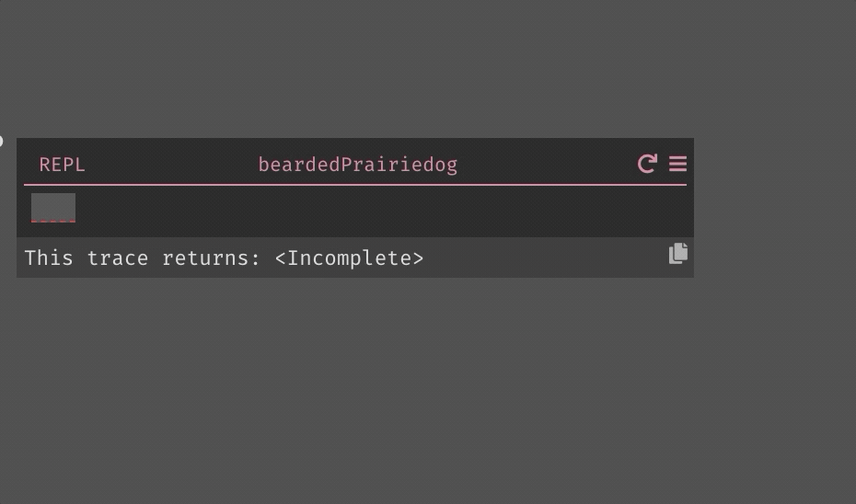
Task: Click the <Incomplete> result value
Action: tap(350, 258)
